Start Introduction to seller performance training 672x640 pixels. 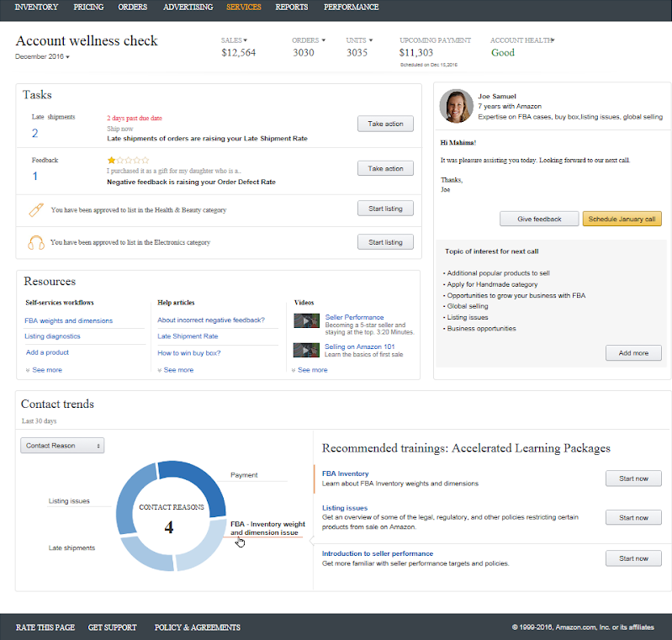(x=633, y=558)
